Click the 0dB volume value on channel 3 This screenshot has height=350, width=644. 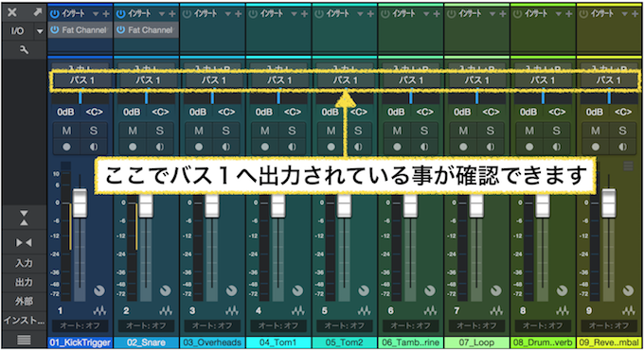(x=198, y=112)
